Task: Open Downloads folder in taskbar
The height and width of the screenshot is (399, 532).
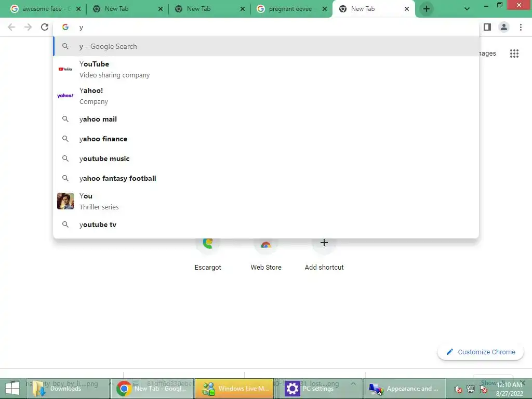Action: point(67,389)
